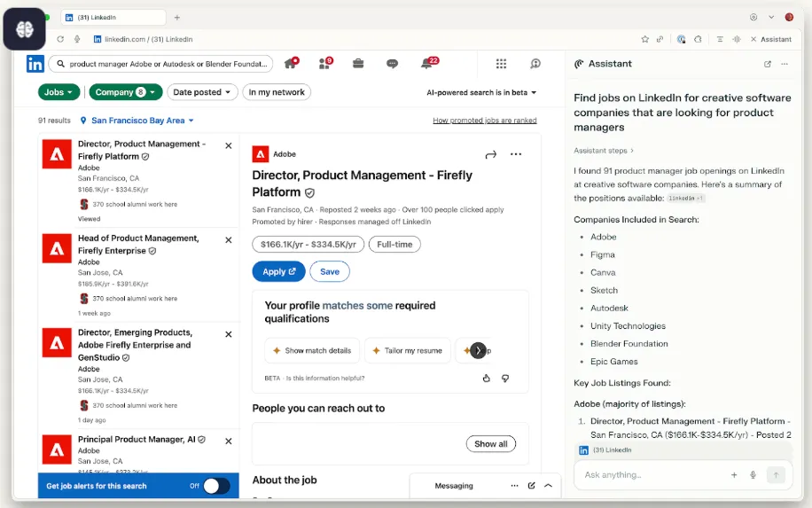This screenshot has height=508, width=812.
Task: Open the Company filter dropdown
Action: pos(126,92)
